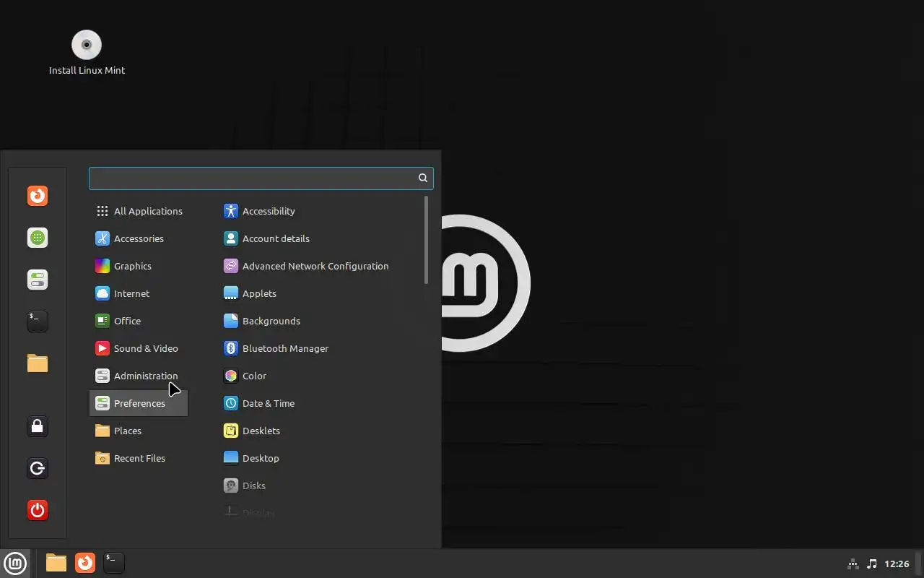This screenshot has height=578, width=924.
Task: Lock the screen with the padlock icon
Action: 38,426
